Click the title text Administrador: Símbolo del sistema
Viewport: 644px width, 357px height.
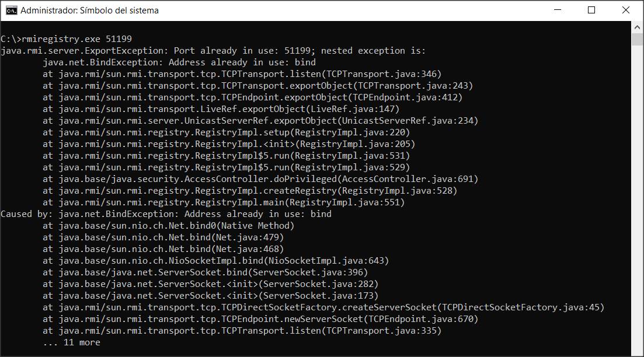click(x=89, y=10)
